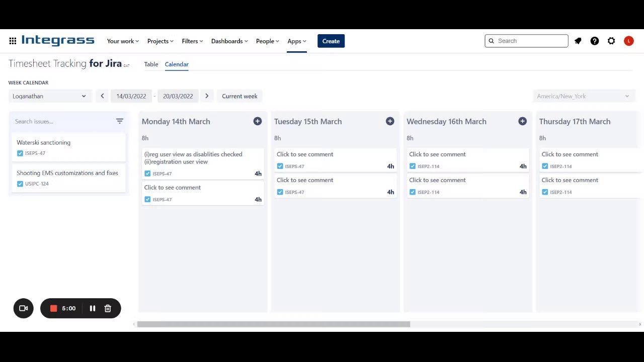
Task: Expand the Dashboards menu
Action: coord(229,41)
